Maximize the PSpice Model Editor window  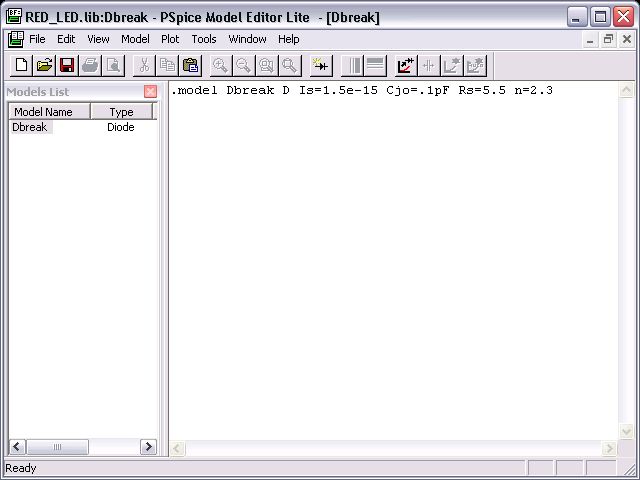[600, 17]
